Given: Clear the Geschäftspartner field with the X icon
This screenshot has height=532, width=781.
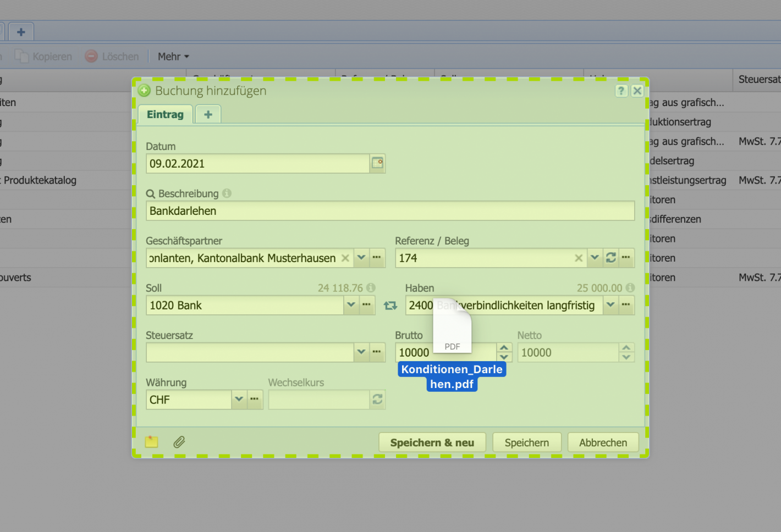Looking at the screenshot, I should click(x=345, y=258).
